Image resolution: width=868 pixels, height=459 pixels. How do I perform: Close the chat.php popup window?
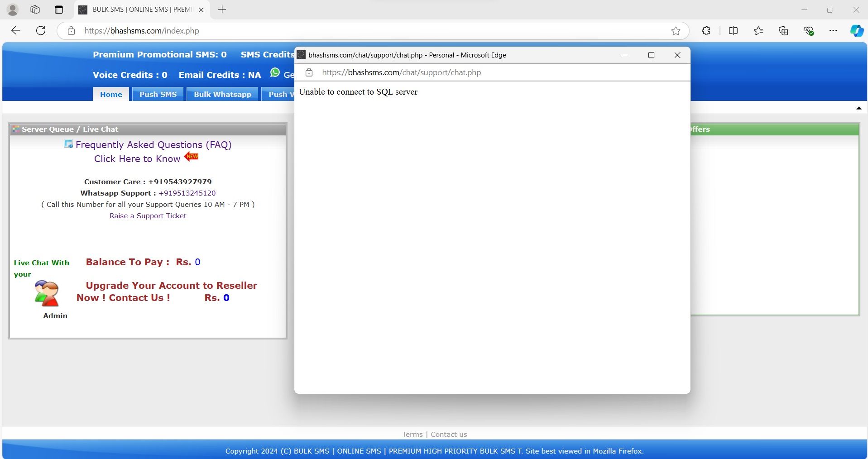pos(677,55)
